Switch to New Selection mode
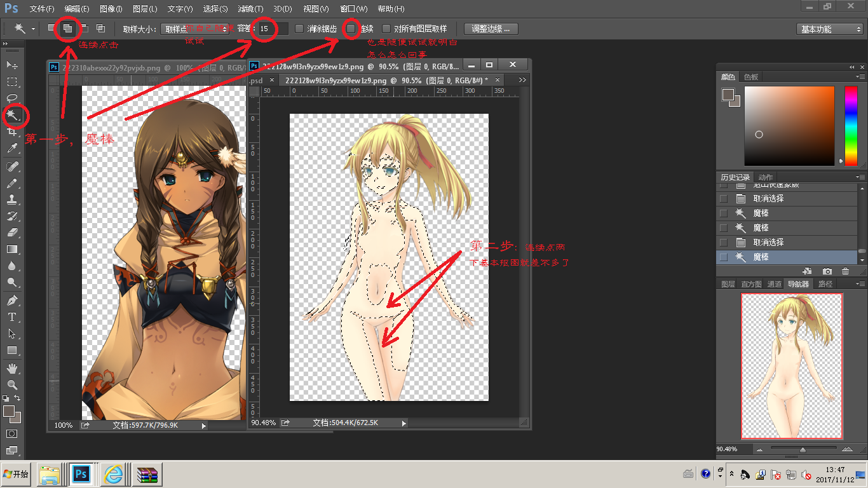 tap(51, 29)
